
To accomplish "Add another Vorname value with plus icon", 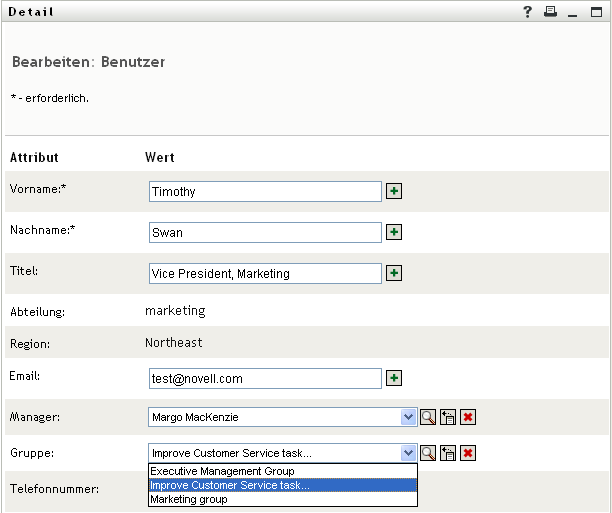I will pos(394,191).
